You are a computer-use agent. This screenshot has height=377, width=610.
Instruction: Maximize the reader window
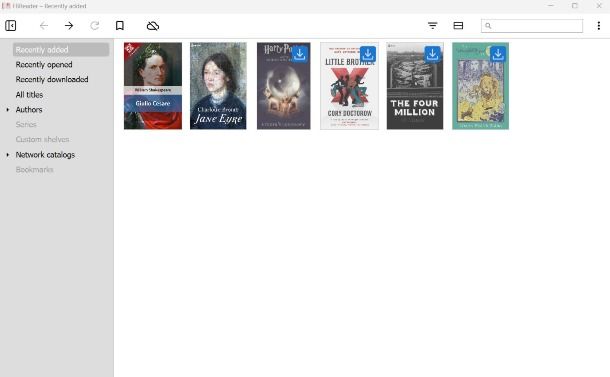coord(575,6)
